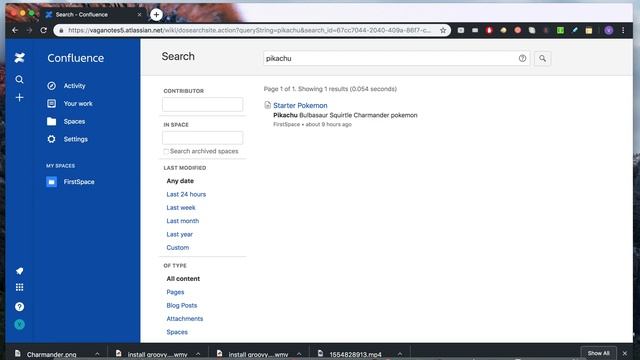Click the Spaces folder icon
The width and height of the screenshot is (640, 360).
(51, 121)
